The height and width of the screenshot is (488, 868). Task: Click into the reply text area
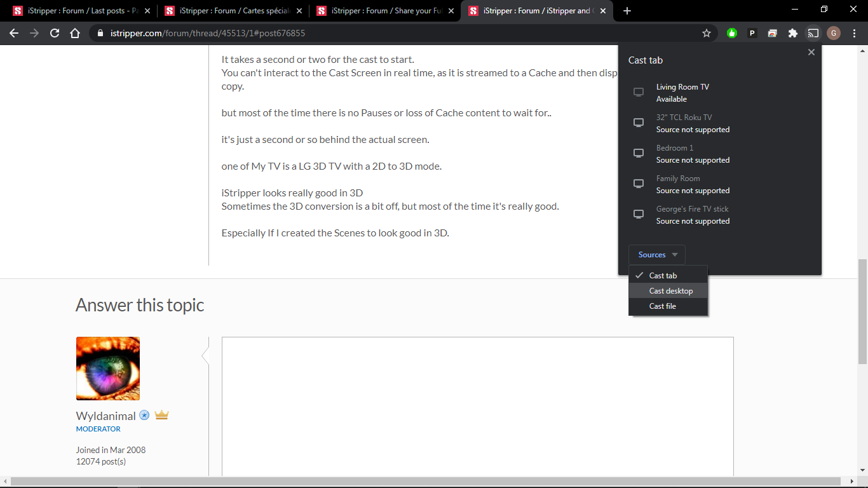click(x=477, y=407)
